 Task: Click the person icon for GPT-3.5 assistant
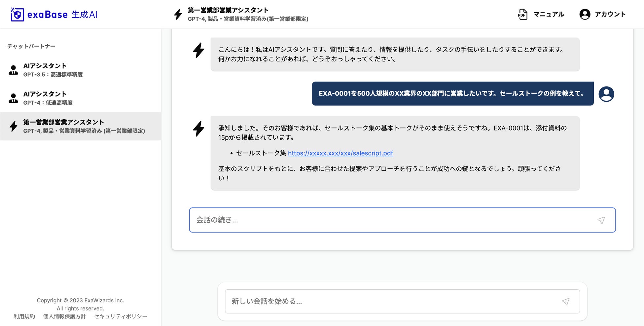[x=14, y=70]
